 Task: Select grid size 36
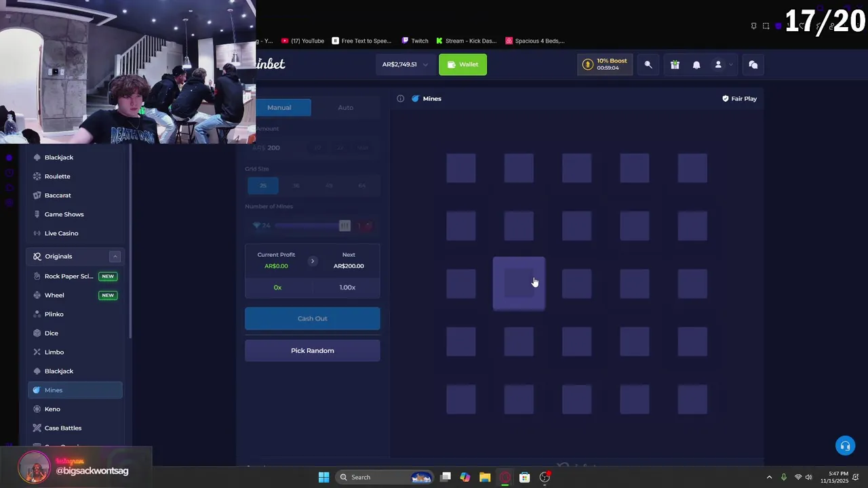296,185
